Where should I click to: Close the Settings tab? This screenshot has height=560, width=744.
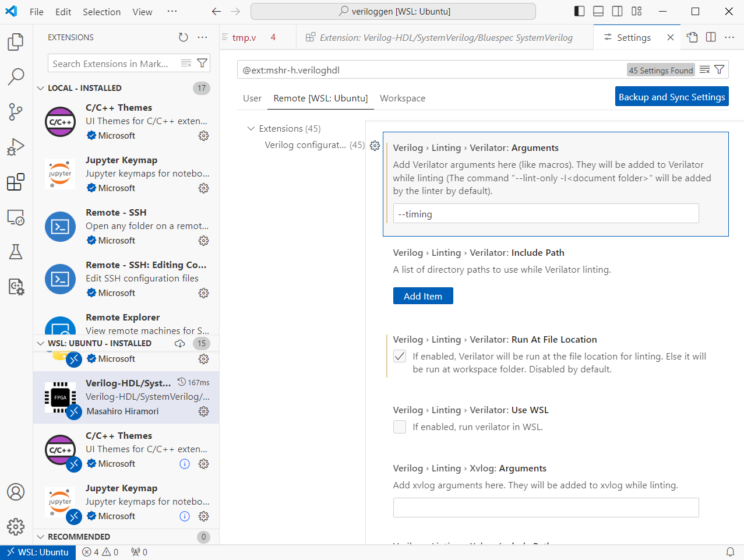click(x=671, y=37)
